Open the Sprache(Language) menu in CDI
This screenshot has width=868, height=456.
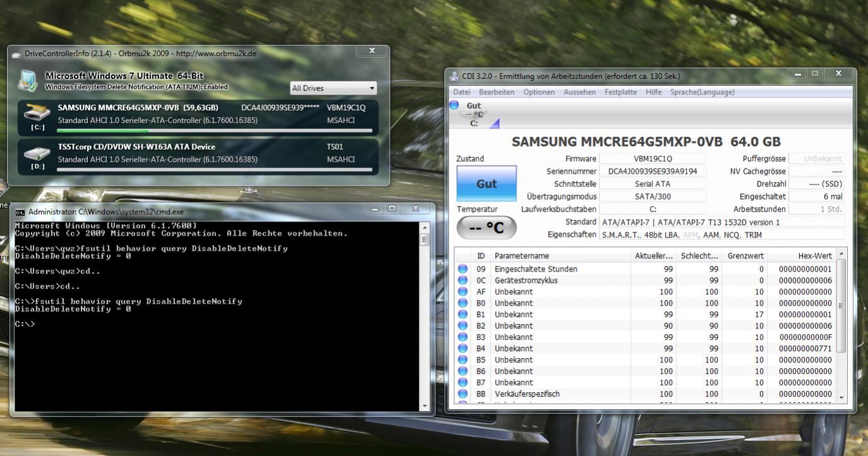702,92
